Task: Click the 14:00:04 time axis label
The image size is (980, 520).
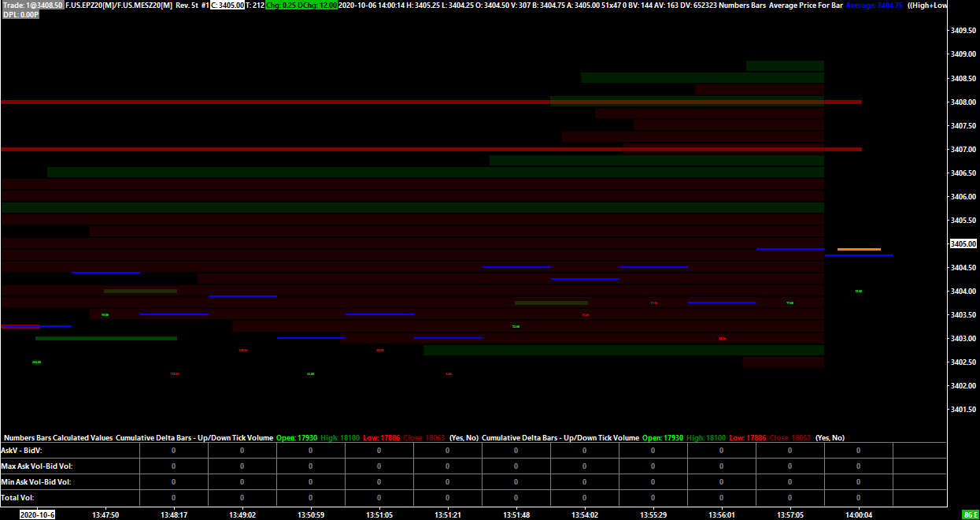Action: point(859,514)
